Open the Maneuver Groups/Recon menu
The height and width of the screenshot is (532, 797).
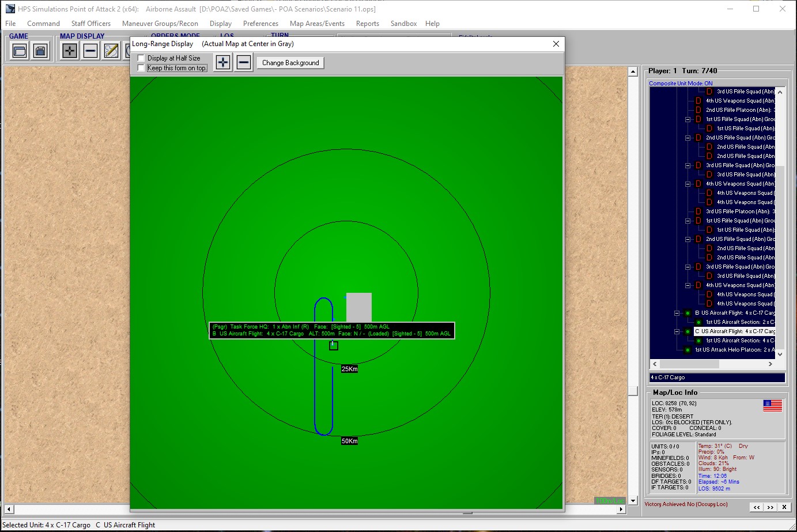(160, 24)
